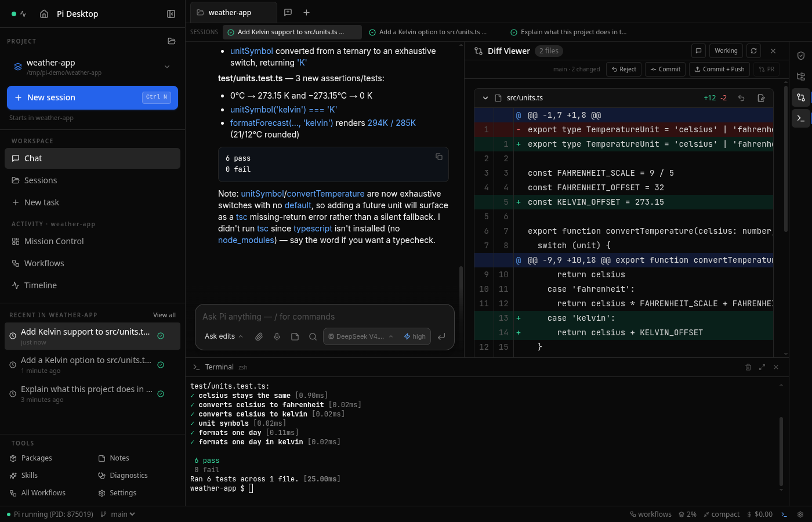The width and height of the screenshot is (812, 522).
Task: Click the comment icon in Diff Viewer header
Action: pos(699,51)
